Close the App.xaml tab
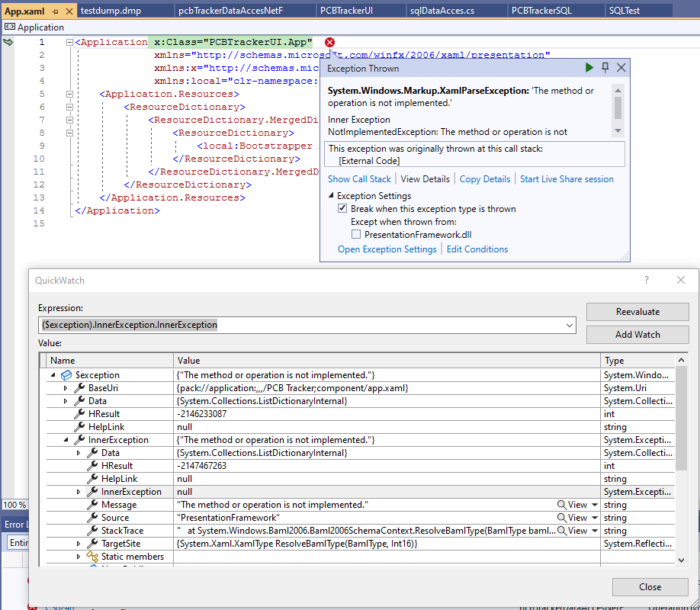Image resolution: width=700 pixels, height=610 pixels. coord(69,11)
